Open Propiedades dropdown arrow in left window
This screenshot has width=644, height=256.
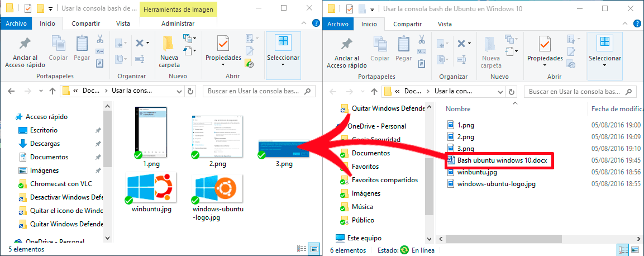pyautogui.click(x=223, y=65)
